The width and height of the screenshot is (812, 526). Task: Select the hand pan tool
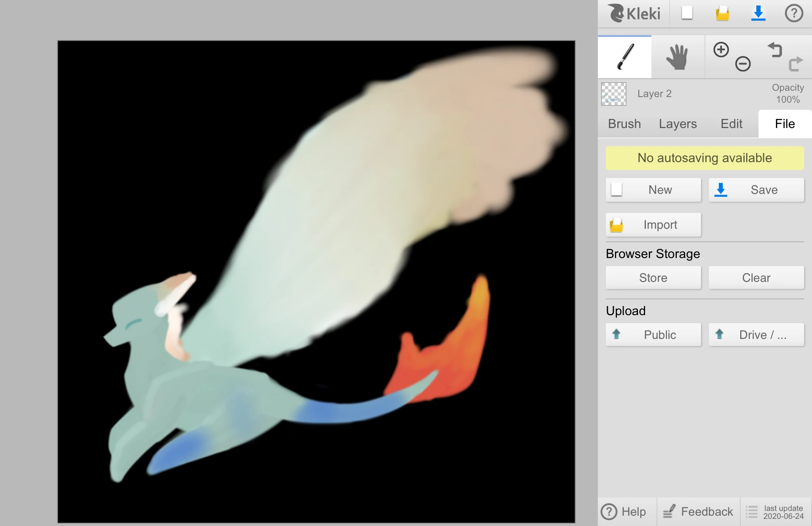(x=678, y=57)
